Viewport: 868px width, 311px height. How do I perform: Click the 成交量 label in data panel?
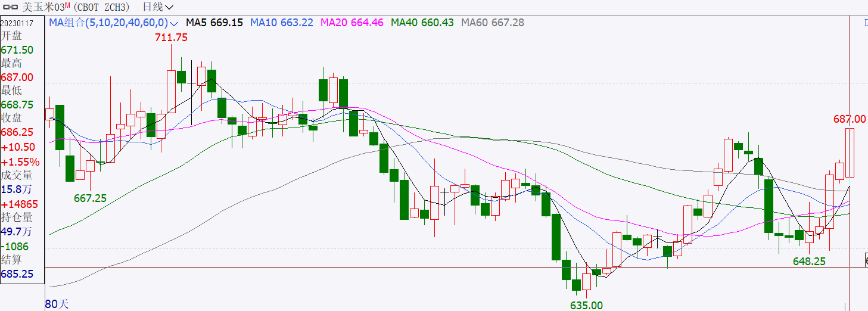tap(17, 175)
